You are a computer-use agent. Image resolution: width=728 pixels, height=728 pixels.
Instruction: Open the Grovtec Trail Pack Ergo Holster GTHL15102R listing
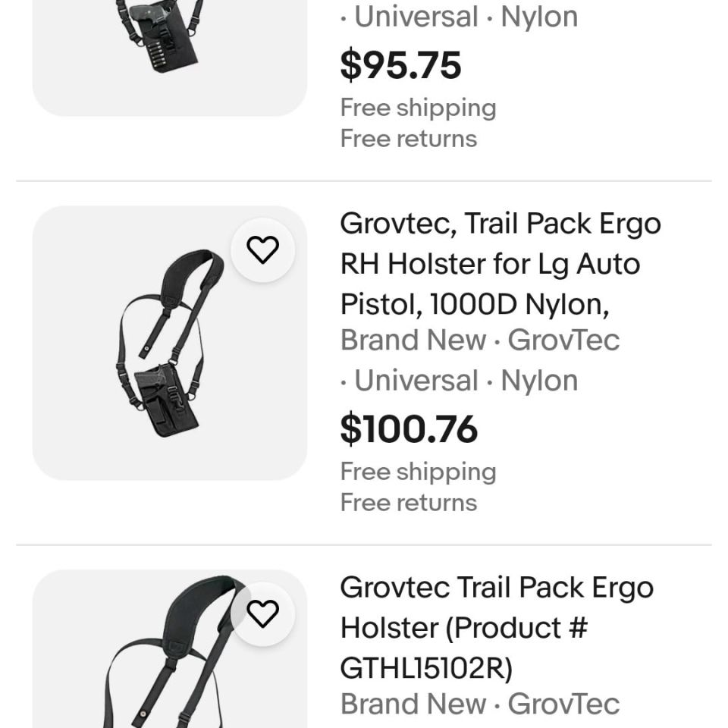point(497,627)
